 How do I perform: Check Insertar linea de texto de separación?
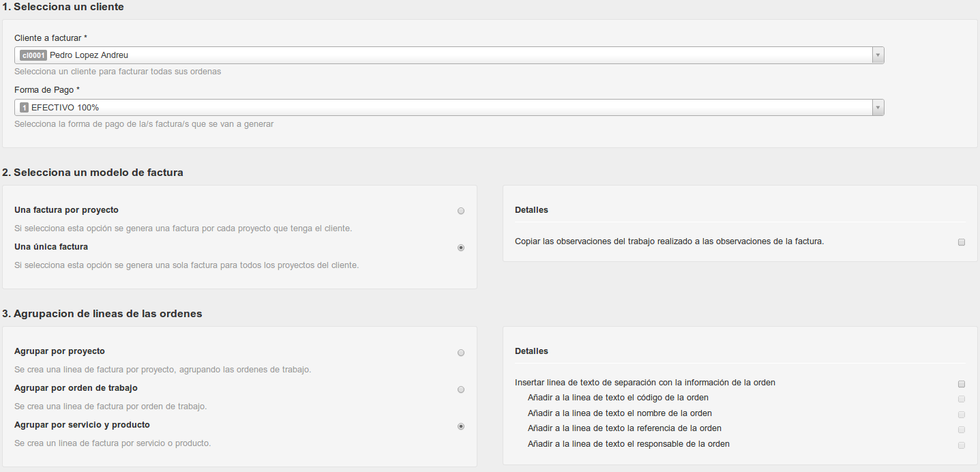[962, 384]
